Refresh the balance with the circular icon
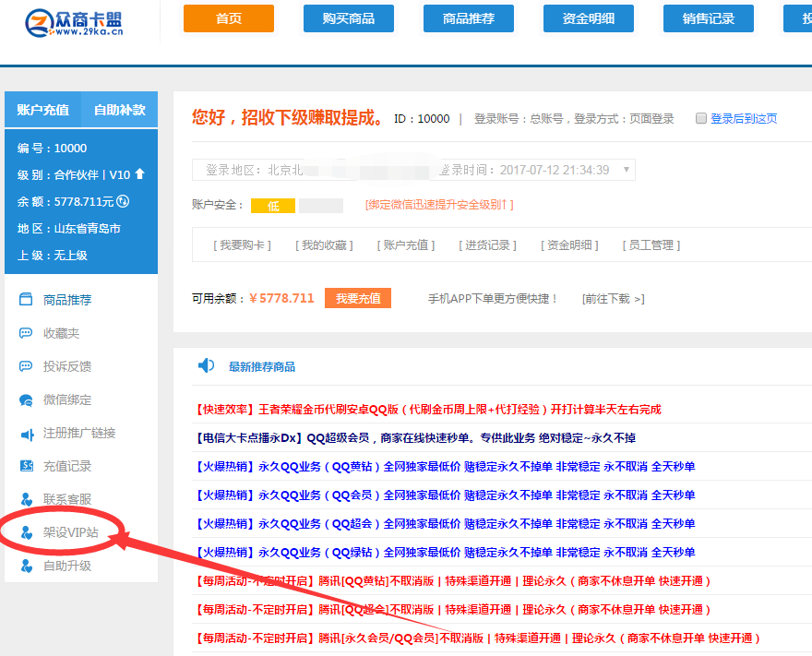The image size is (812, 656). click(x=123, y=201)
